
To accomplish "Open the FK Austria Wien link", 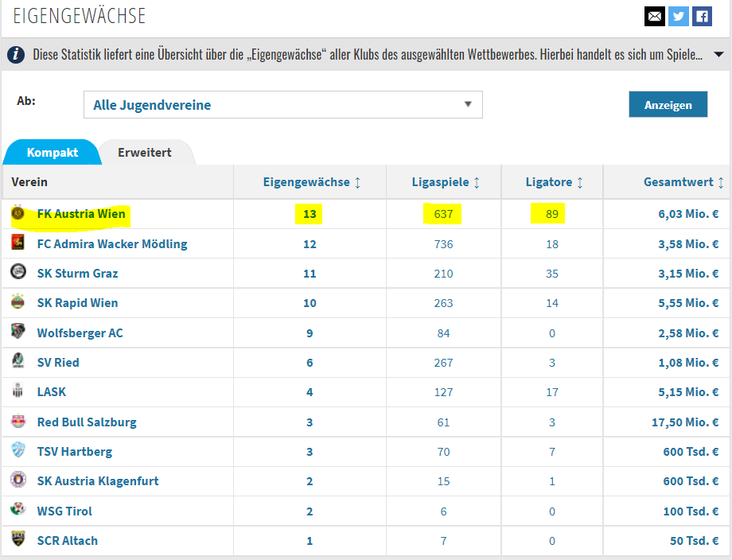I will (x=81, y=214).
